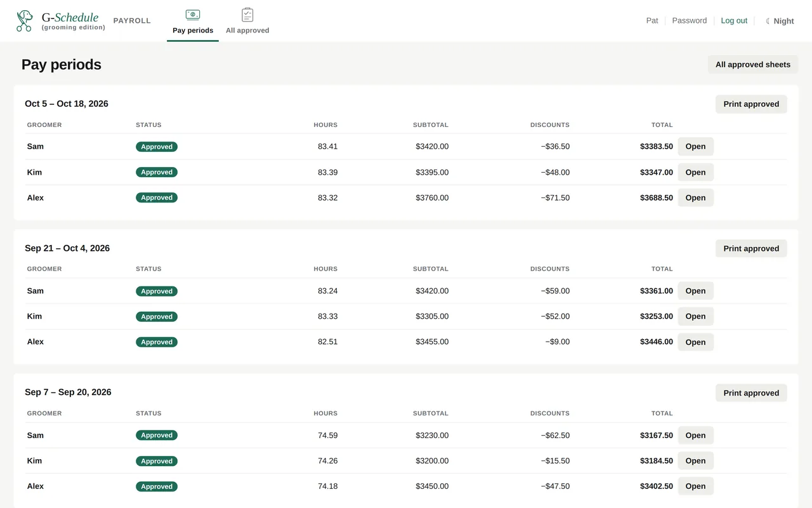The image size is (812, 508).
Task: Print approved for Sep 21 – Oct 4
Action: tap(751, 248)
